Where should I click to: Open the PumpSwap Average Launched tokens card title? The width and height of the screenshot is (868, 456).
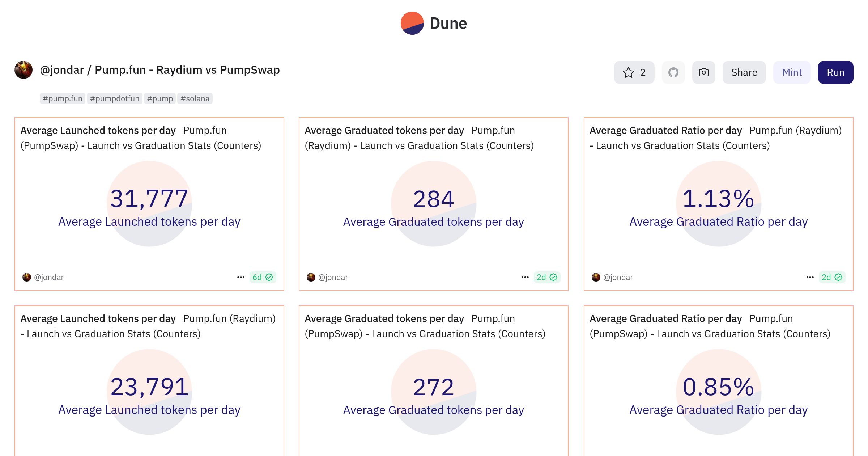pos(141,138)
